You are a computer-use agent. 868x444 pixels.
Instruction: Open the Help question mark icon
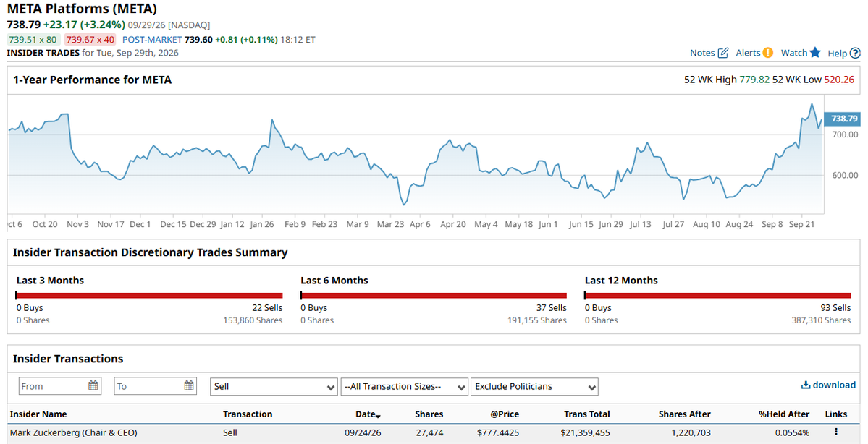(855, 53)
